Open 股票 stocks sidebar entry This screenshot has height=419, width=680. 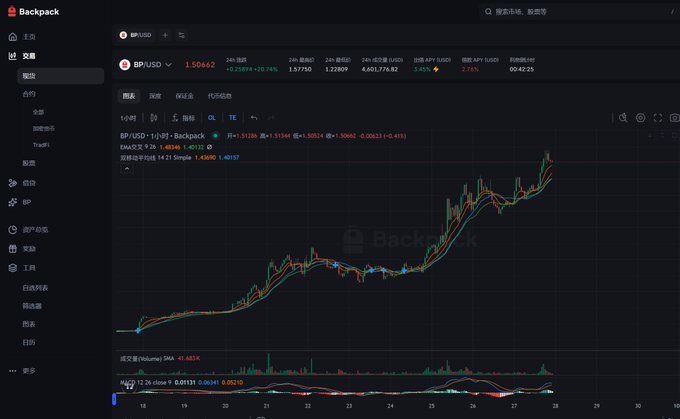click(29, 163)
